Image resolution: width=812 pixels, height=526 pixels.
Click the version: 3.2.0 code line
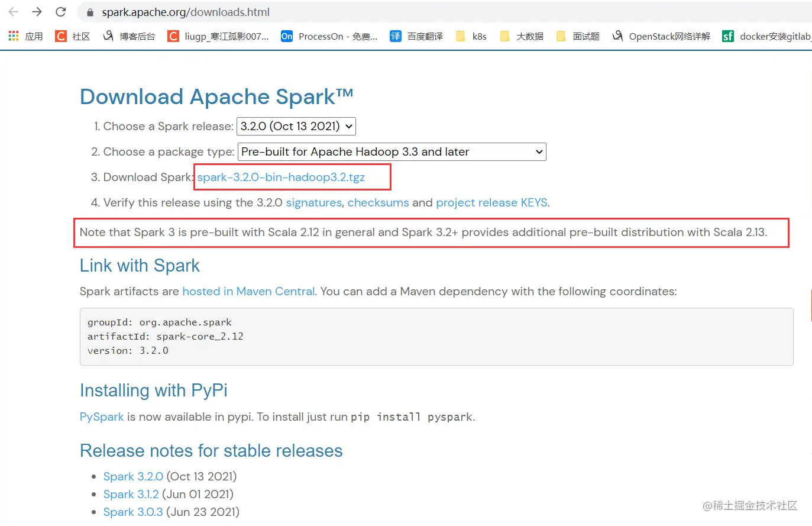(128, 350)
